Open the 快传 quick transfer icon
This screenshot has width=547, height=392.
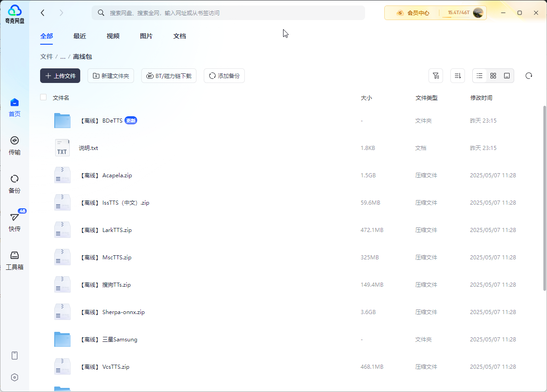[15, 217]
